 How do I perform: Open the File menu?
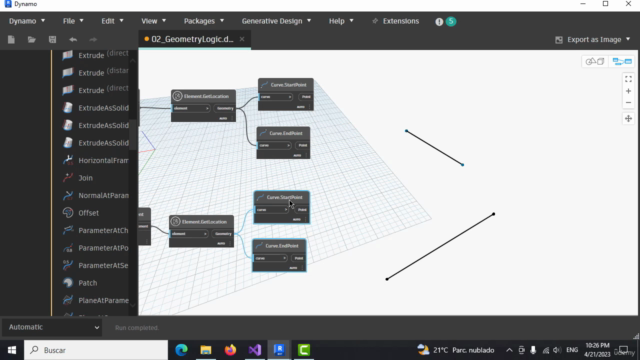click(73, 21)
